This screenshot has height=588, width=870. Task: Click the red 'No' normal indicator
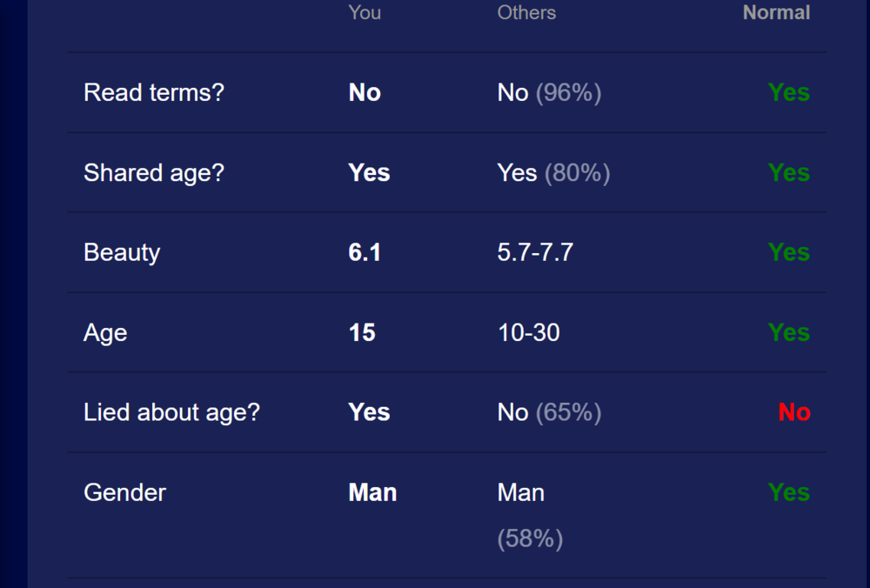pyautogui.click(x=794, y=412)
